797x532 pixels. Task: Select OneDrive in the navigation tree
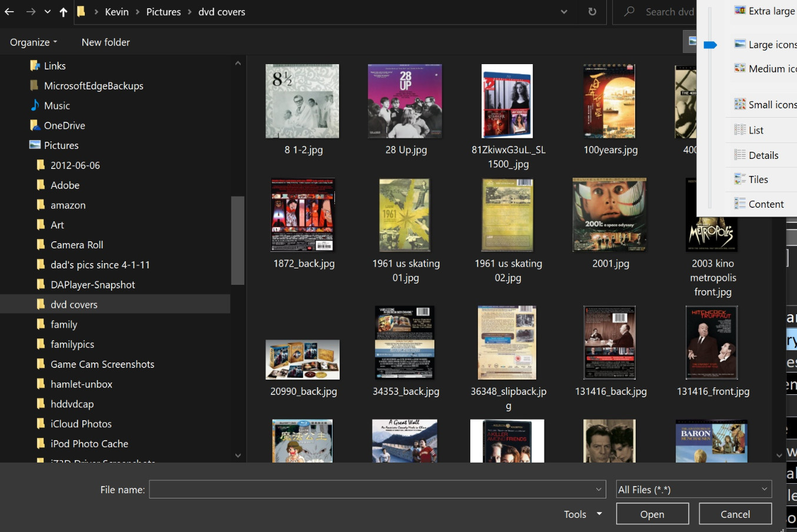64,126
